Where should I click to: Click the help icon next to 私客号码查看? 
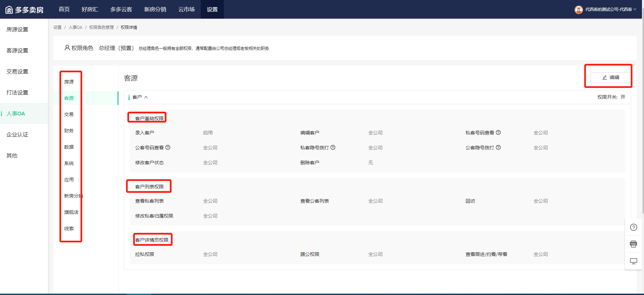(498, 132)
